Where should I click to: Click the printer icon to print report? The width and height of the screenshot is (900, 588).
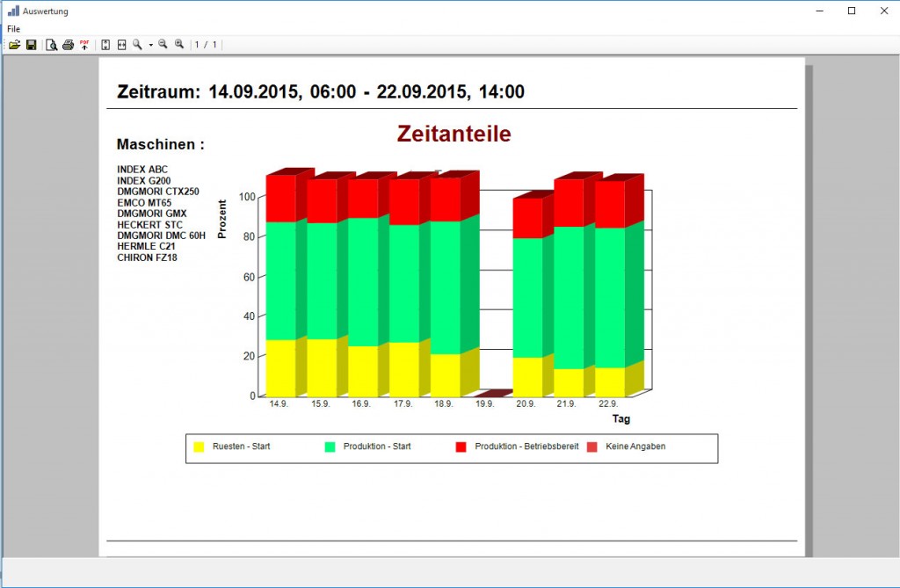pos(68,45)
